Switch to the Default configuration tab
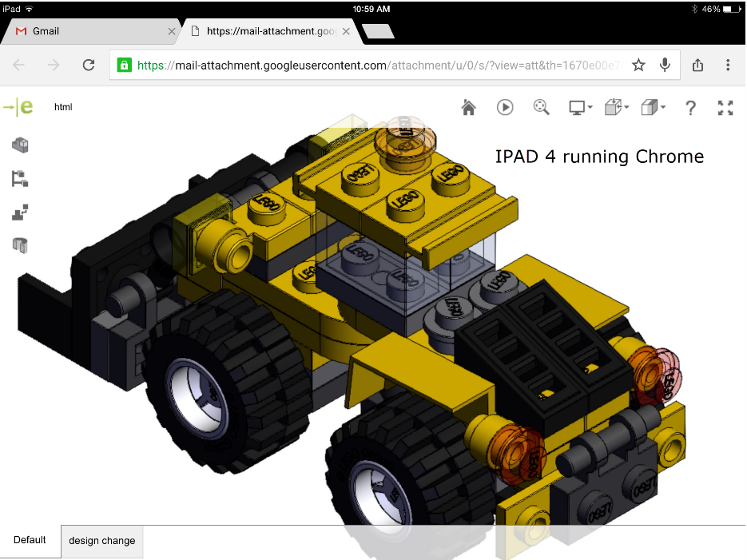The height and width of the screenshot is (560, 747). tap(30, 540)
